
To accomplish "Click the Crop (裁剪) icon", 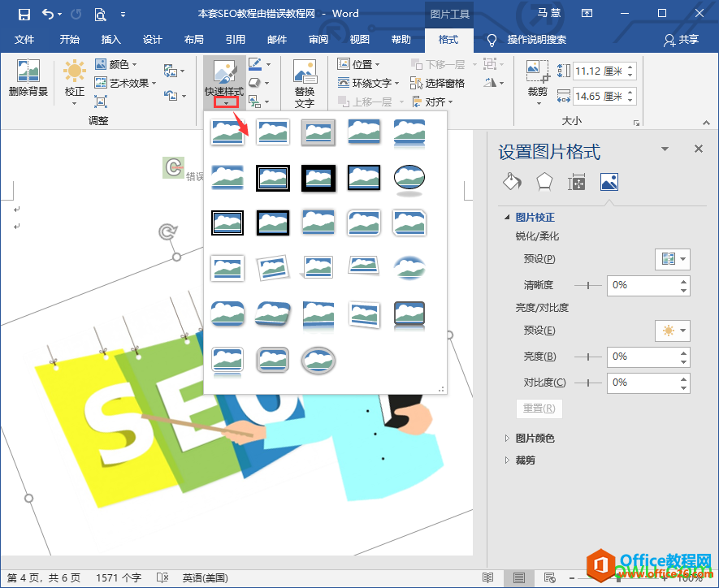I will (537, 71).
